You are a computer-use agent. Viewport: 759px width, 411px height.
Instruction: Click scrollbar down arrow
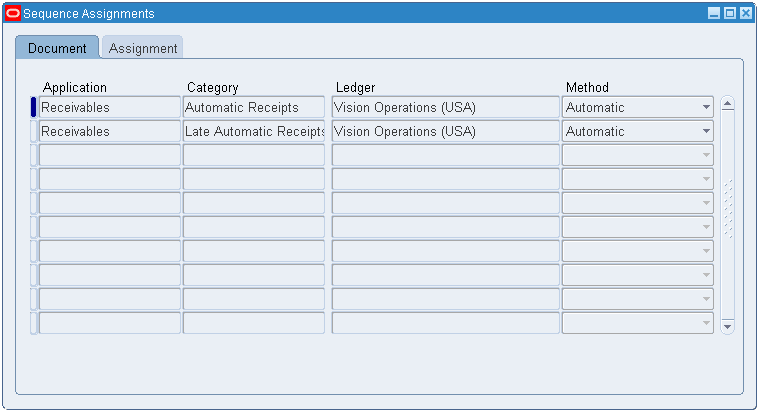click(x=727, y=326)
